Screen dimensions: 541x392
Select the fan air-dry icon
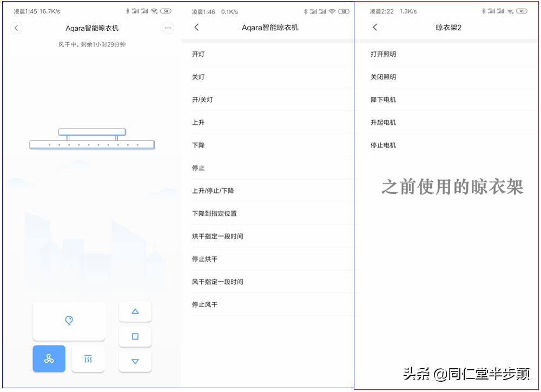[49, 358]
